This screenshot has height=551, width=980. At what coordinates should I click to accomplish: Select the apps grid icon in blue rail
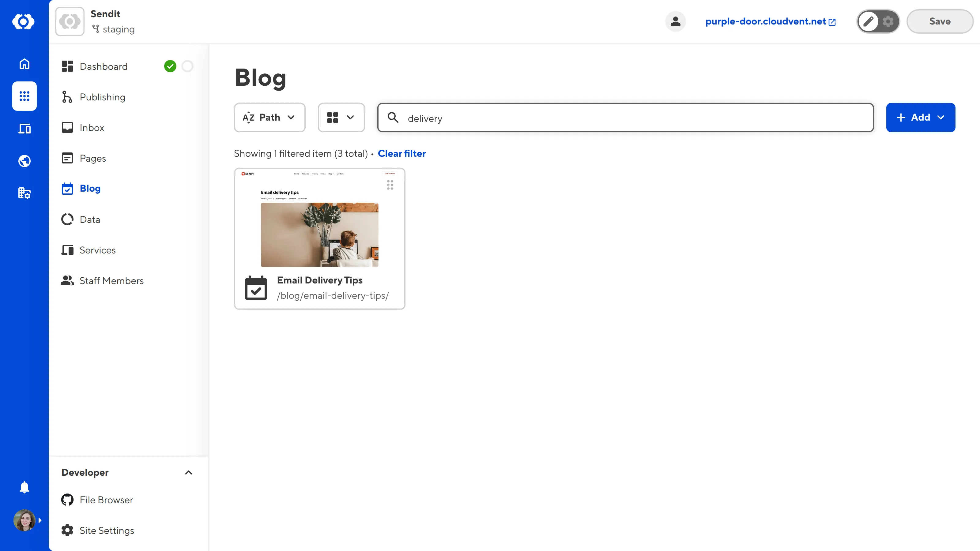click(x=24, y=96)
